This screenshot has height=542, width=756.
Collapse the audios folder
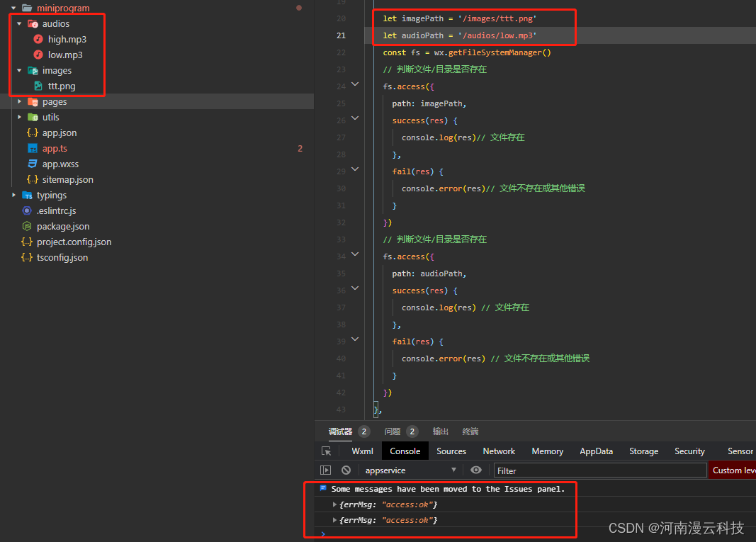pyautogui.click(x=20, y=24)
